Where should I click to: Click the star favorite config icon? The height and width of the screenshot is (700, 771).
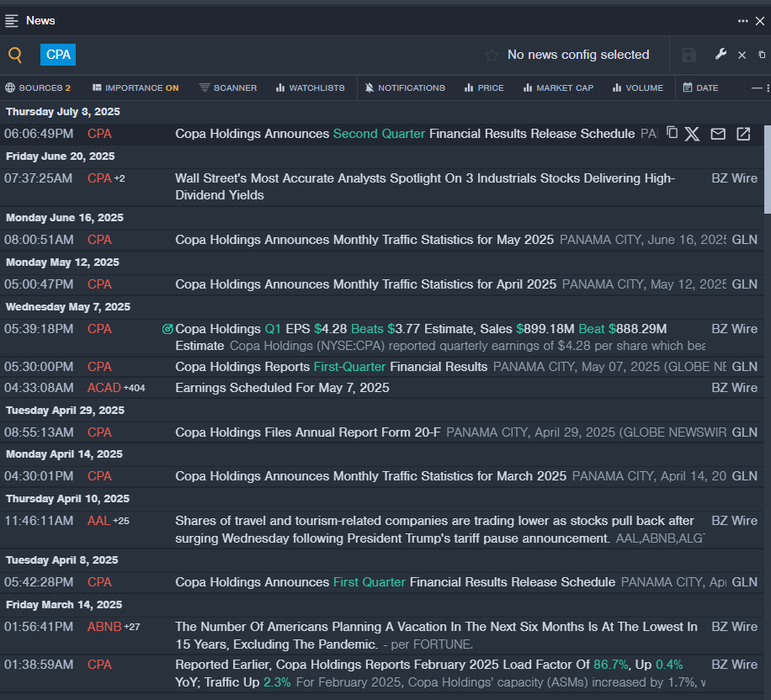(x=492, y=55)
